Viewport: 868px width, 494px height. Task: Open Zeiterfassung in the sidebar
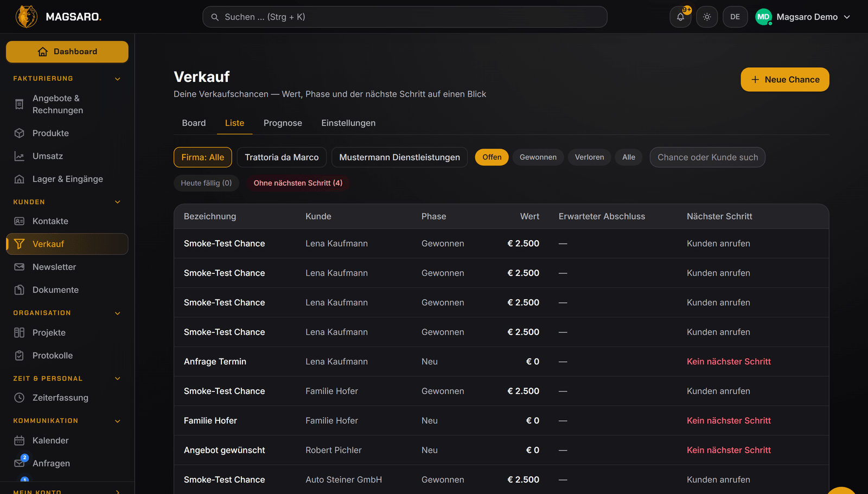tap(67, 397)
